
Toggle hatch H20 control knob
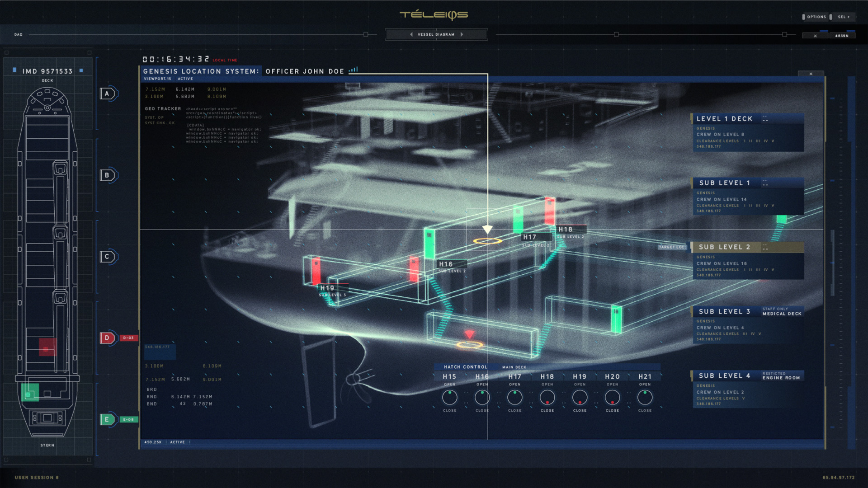point(613,398)
